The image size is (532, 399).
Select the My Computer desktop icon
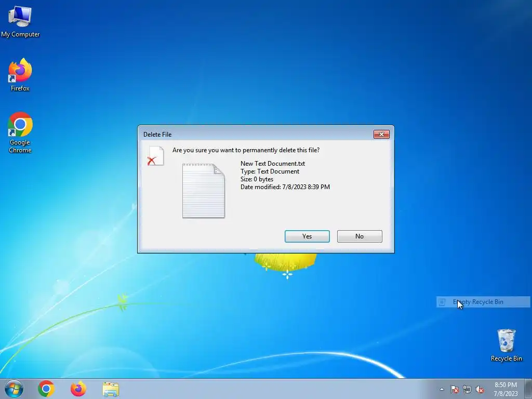pos(20,21)
